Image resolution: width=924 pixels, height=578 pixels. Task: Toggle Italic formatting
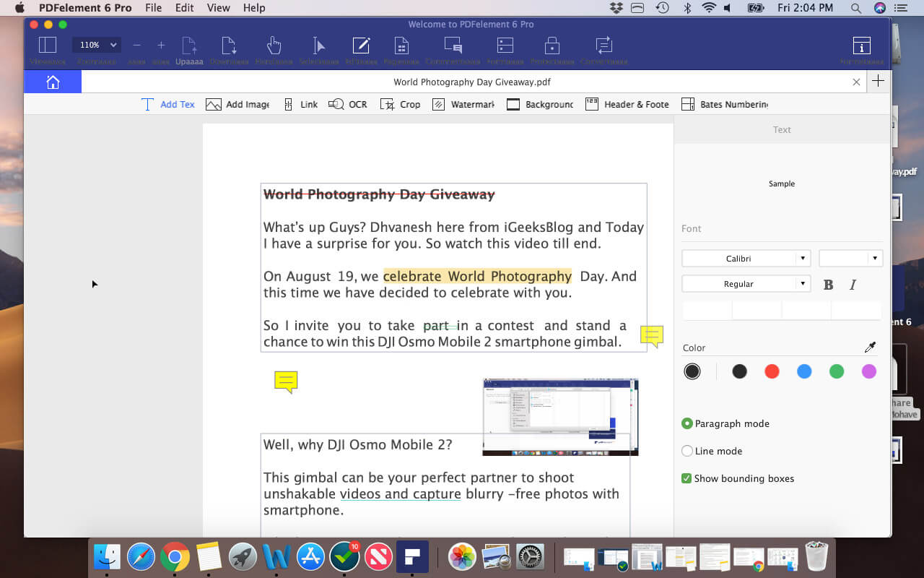[x=853, y=285]
